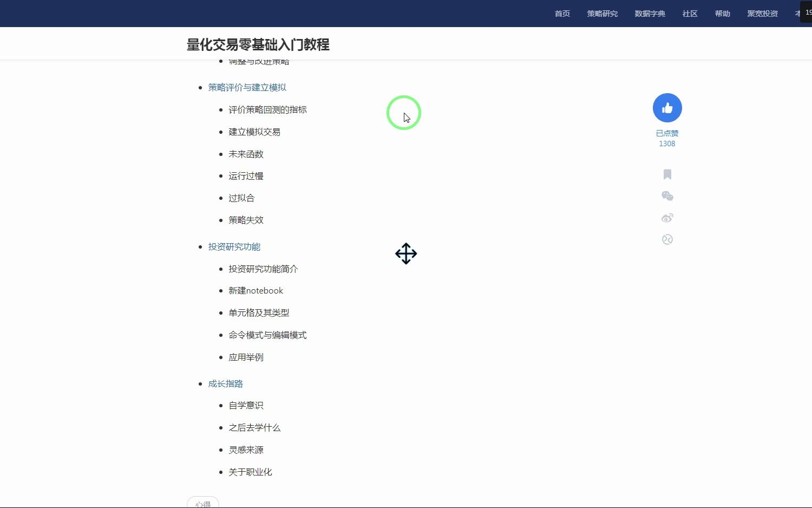Share the article via Weibo icon
Viewport: 812px width, 508px height.
(667, 218)
